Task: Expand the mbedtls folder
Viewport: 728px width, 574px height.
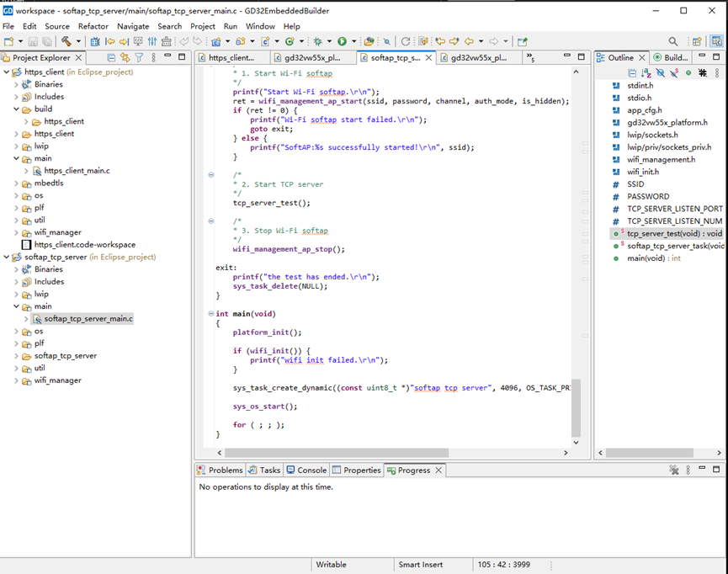Action: coord(16,183)
